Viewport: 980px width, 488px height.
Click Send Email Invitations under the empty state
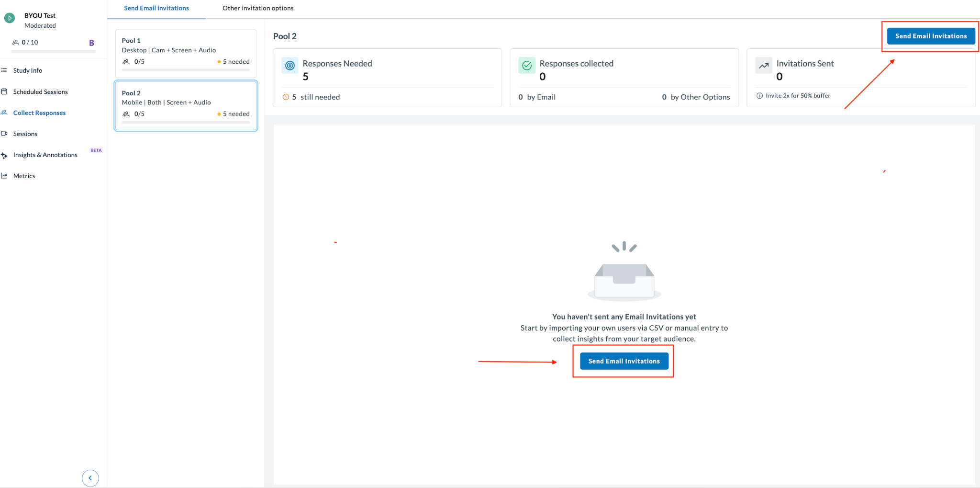(x=624, y=361)
